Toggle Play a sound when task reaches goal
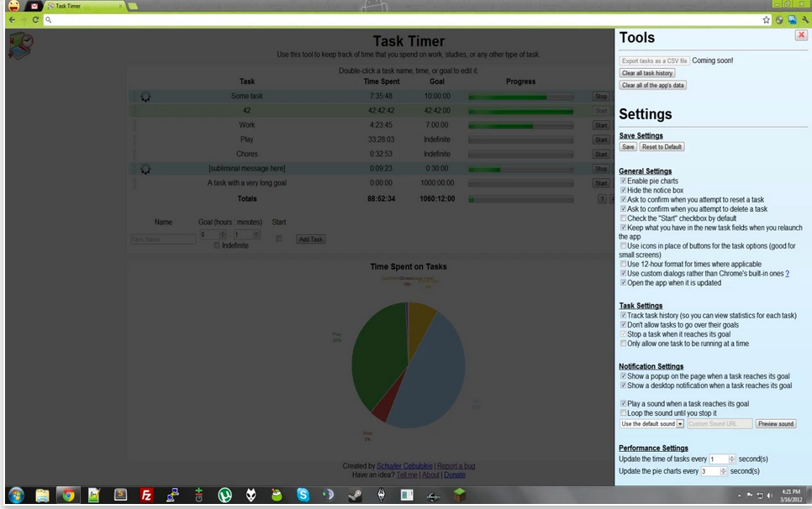Screen dimensions: 812x509 click(x=624, y=403)
